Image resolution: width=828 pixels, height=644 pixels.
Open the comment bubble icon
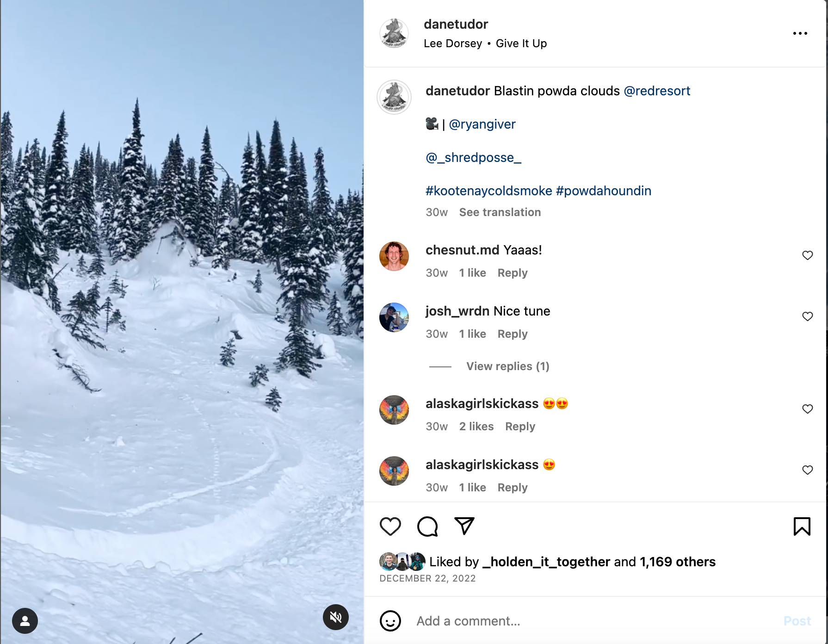427,526
